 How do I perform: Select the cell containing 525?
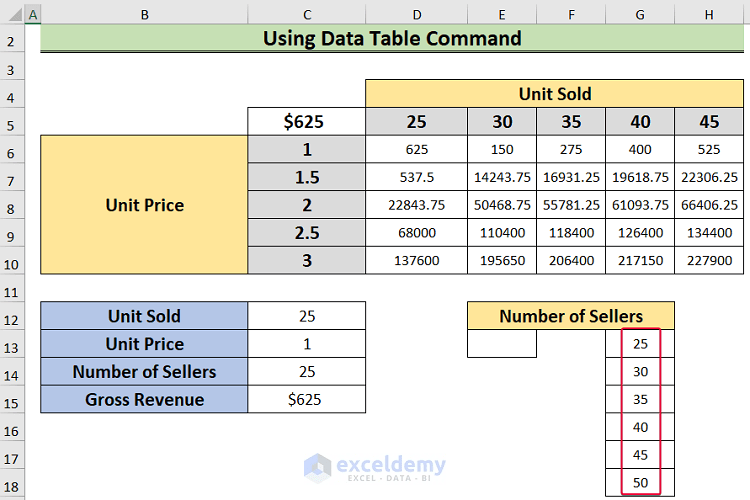(x=709, y=149)
